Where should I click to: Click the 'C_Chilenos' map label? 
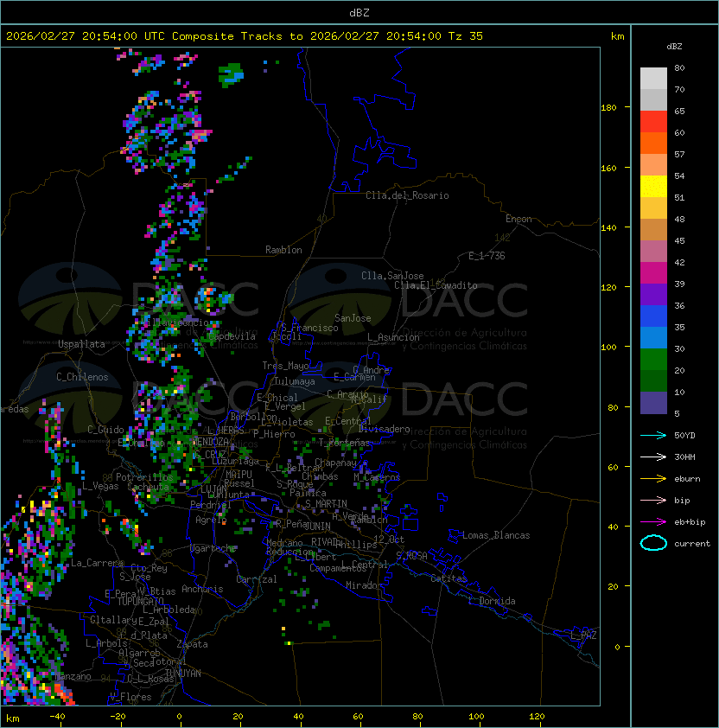(82, 377)
